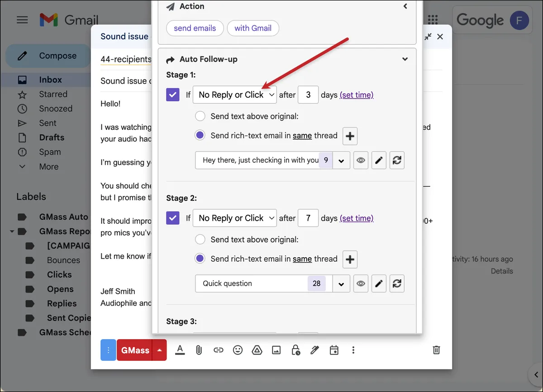The height and width of the screenshot is (392, 543).
Task: Insert signature with the pen icon
Action: tap(315, 350)
